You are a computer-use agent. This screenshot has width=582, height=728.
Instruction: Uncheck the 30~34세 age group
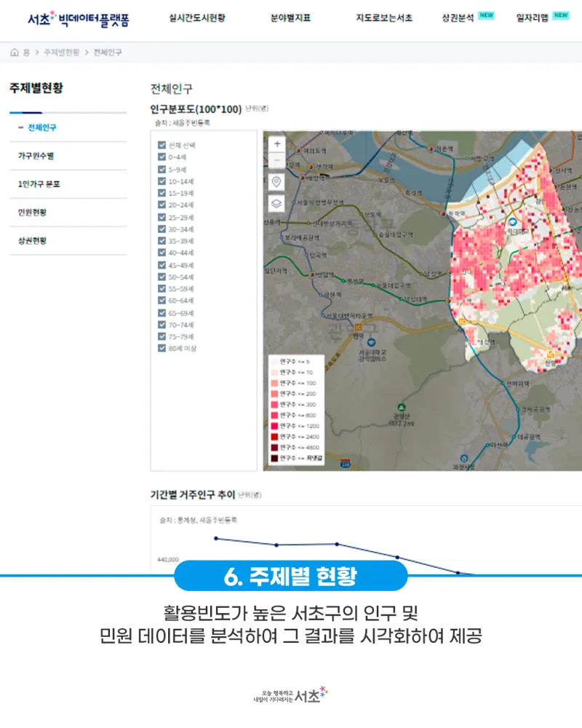pos(162,229)
